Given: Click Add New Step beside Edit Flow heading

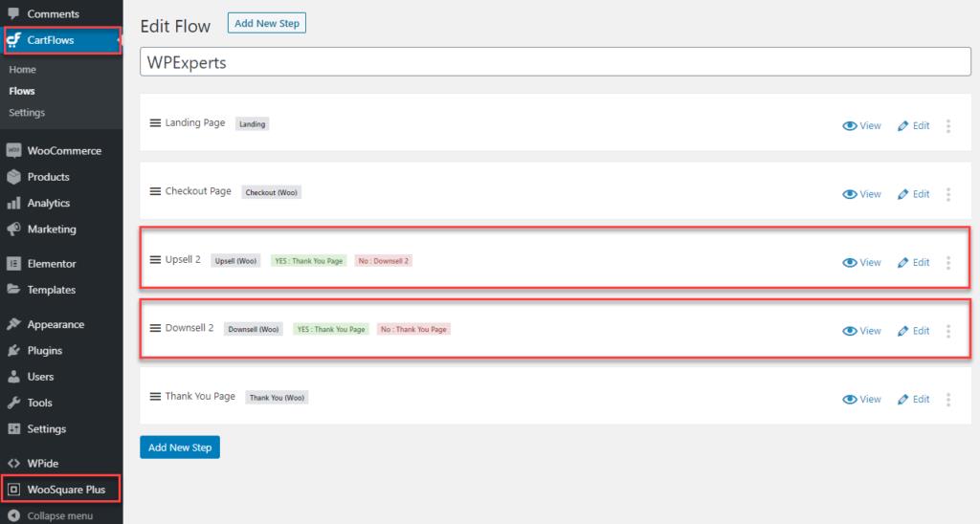Looking at the screenshot, I should (x=266, y=23).
